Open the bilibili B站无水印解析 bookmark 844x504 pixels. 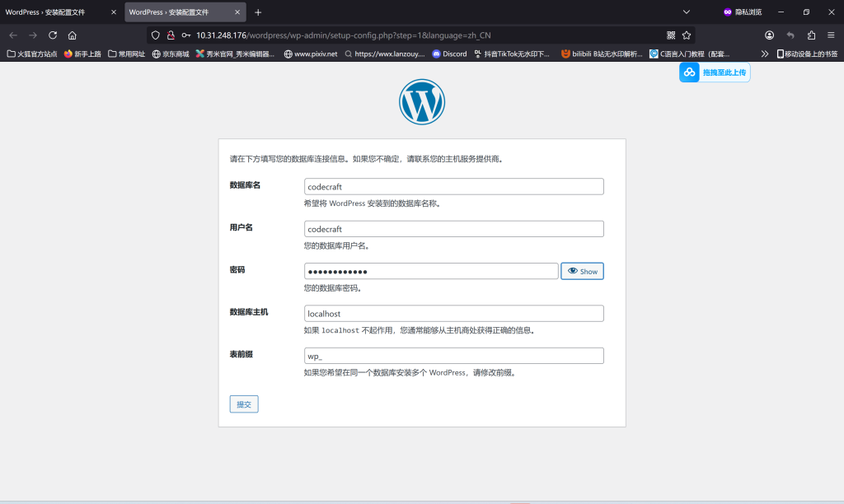[x=602, y=54]
